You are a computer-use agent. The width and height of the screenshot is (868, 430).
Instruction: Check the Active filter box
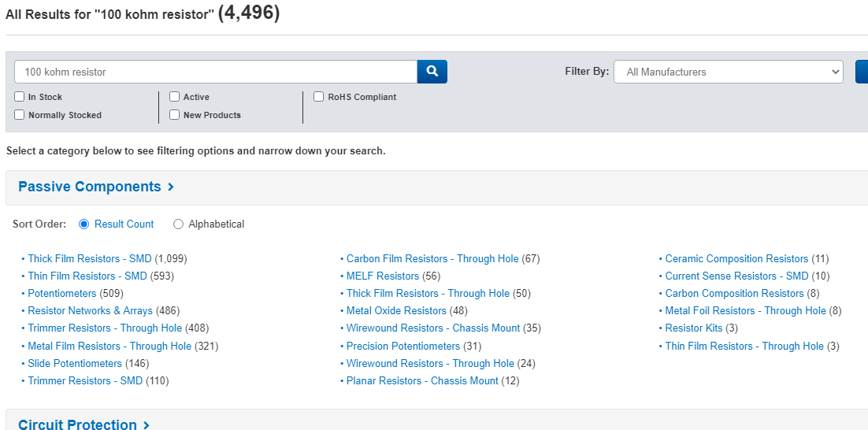174,97
